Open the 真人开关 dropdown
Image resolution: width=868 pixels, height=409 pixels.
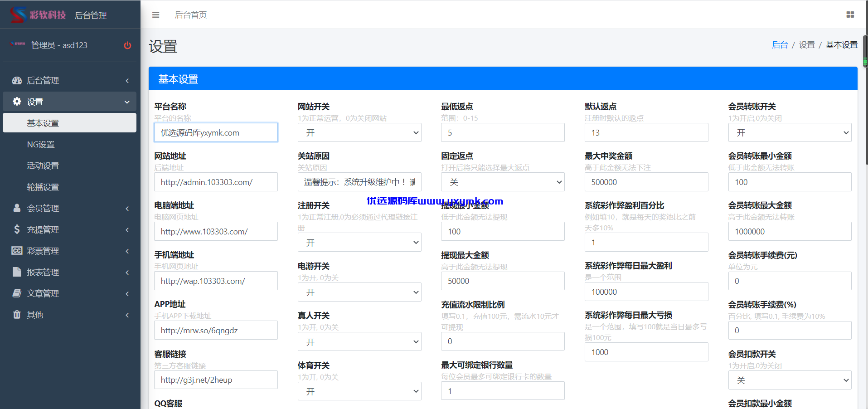[x=359, y=342]
